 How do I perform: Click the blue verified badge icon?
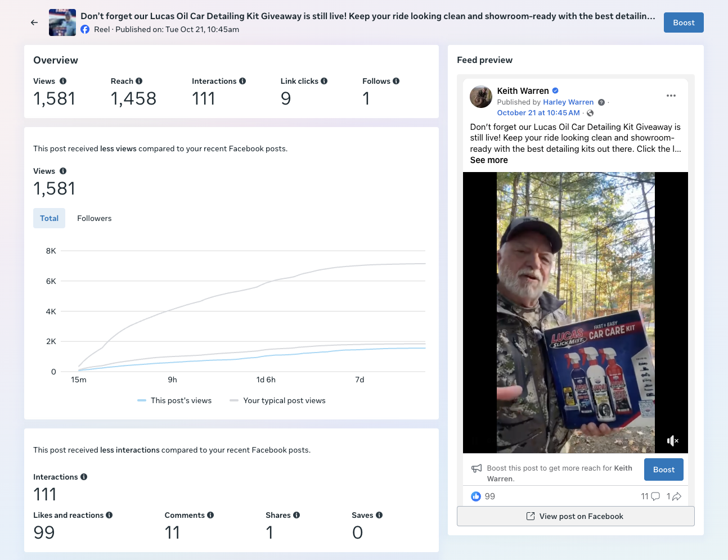pyautogui.click(x=555, y=91)
